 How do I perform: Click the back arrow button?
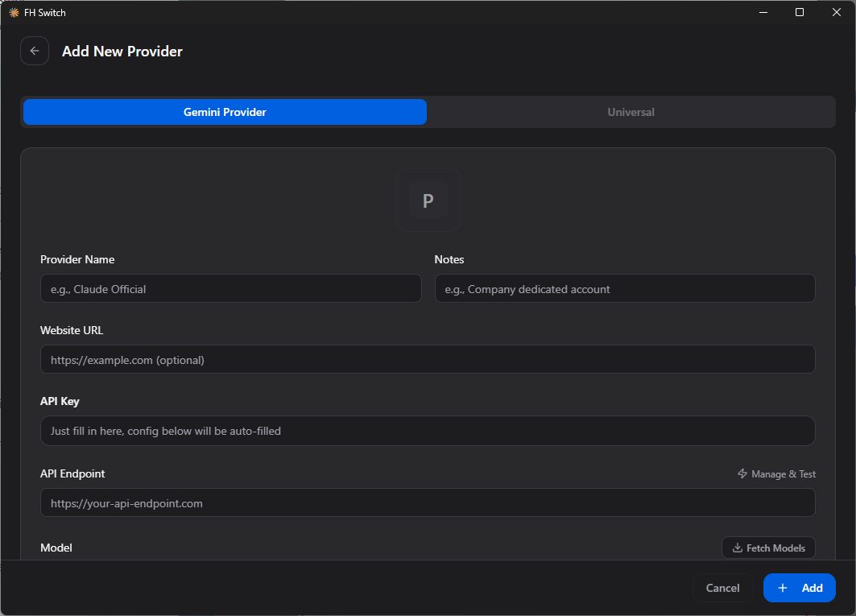tap(35, 51)
